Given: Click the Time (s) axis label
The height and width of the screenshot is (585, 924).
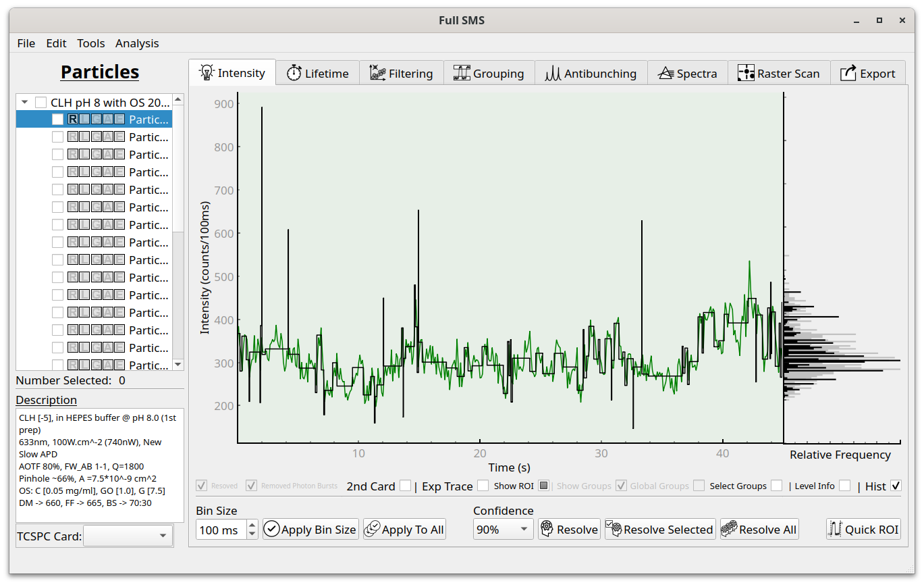Looking at the screenshot, I should pos(510,467).
